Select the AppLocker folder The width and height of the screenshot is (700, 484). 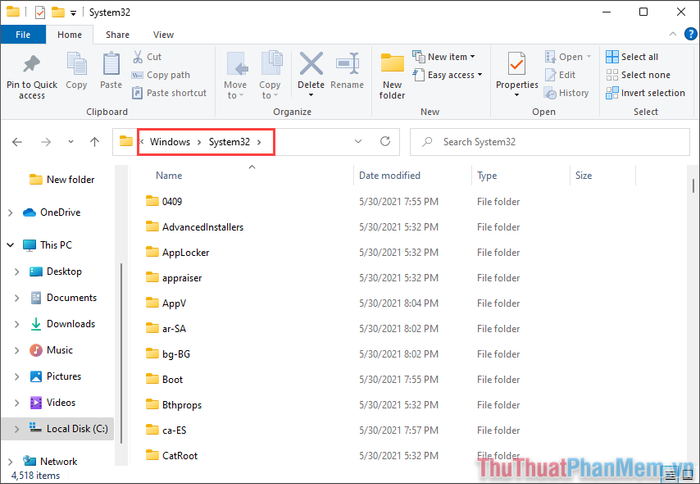pos(186,252)
